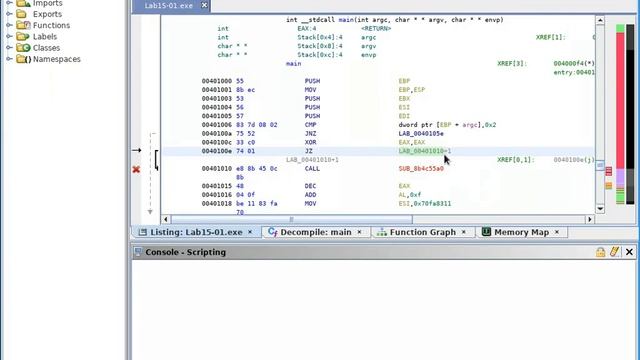Select the Imports tree item
640x360 pixels.
48,3
